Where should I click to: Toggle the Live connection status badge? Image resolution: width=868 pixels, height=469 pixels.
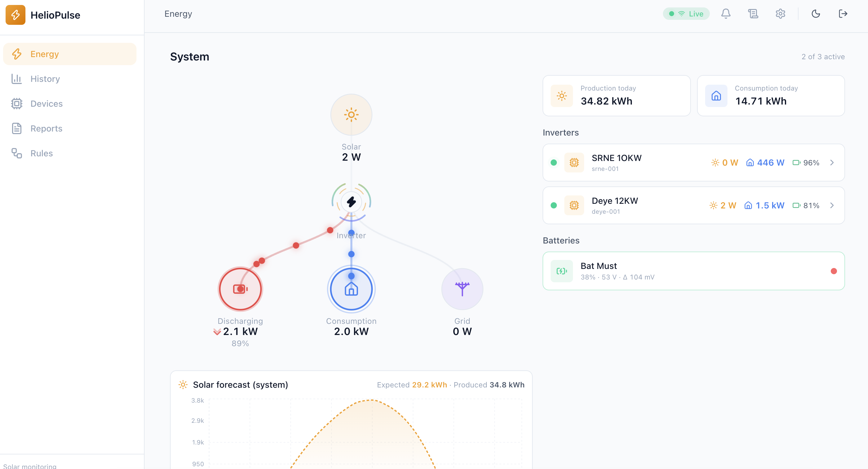click(x=686, y=14)
